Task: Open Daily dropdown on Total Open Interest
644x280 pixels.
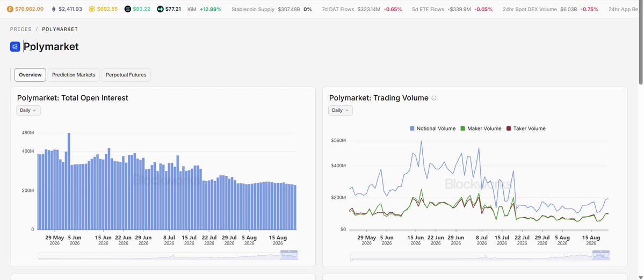Action: point(28,110)
